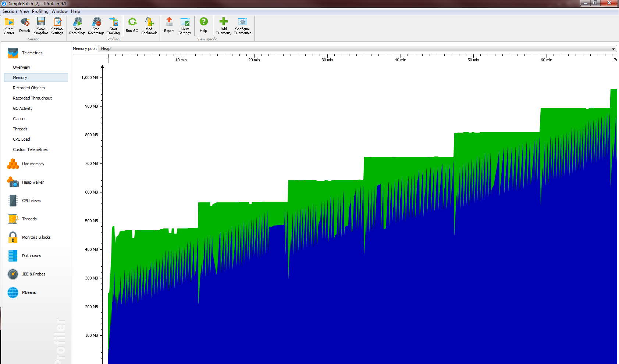
Task: Click the Add Telemetry icon
Action: pos(223,25)
